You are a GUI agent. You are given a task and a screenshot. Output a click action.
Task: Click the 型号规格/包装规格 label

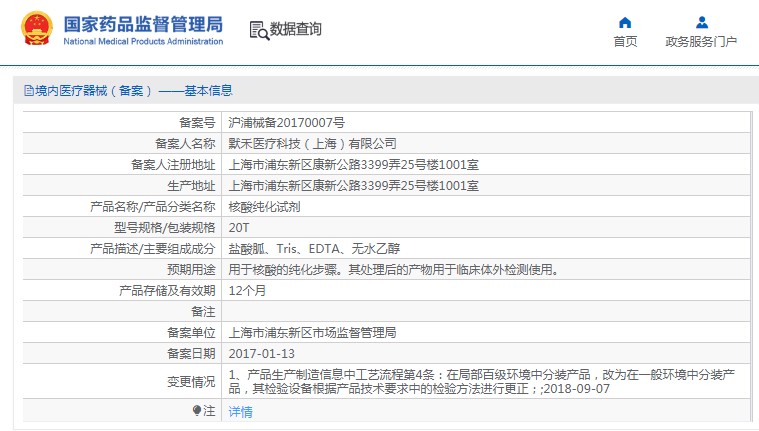(x=165, y=228)
